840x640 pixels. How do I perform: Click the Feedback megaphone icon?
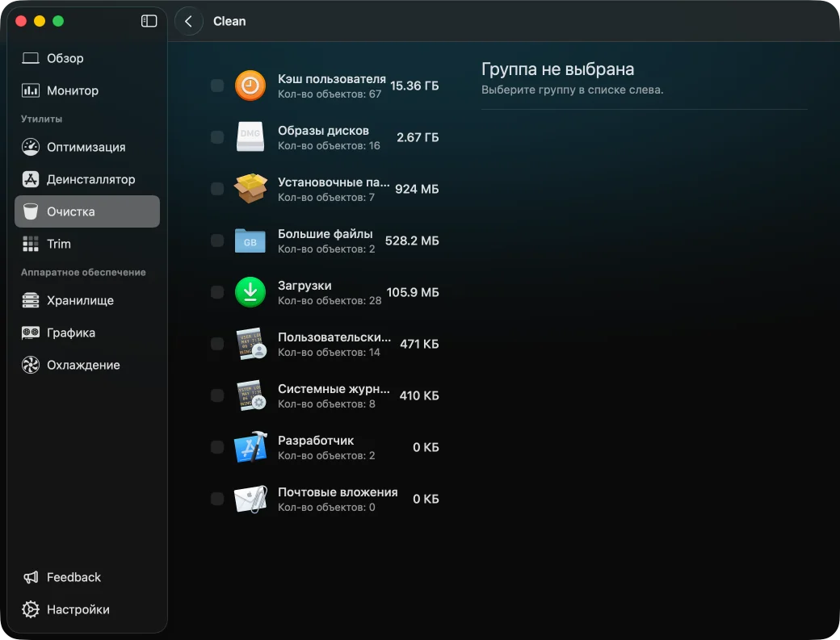click(31, 577)
